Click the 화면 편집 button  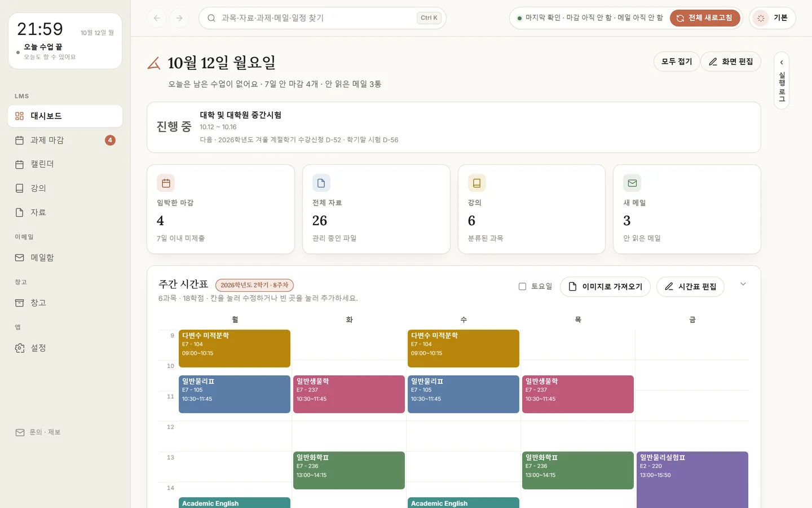point(731,62)
